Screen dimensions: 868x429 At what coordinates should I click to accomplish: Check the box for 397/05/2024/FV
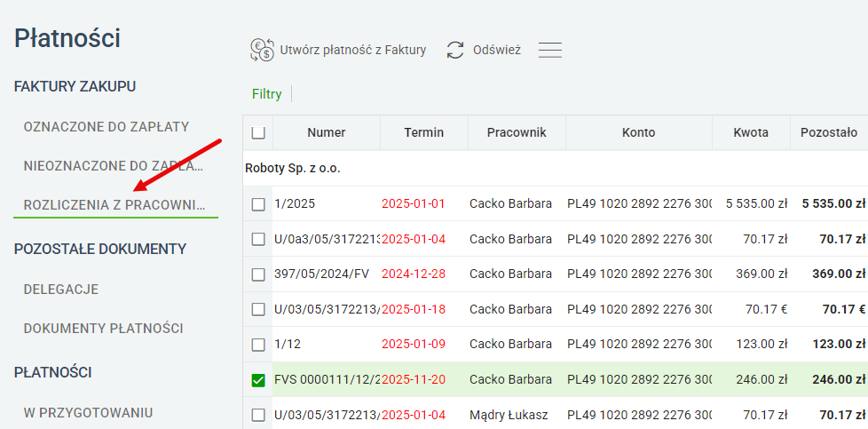click(x=258, y=274)
